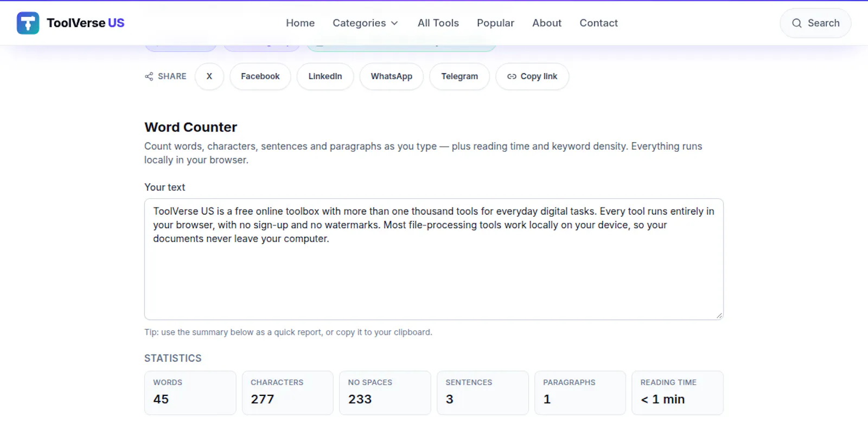Click the share icon
Viewport: 868px width, 422px height.
pos(149,77)
